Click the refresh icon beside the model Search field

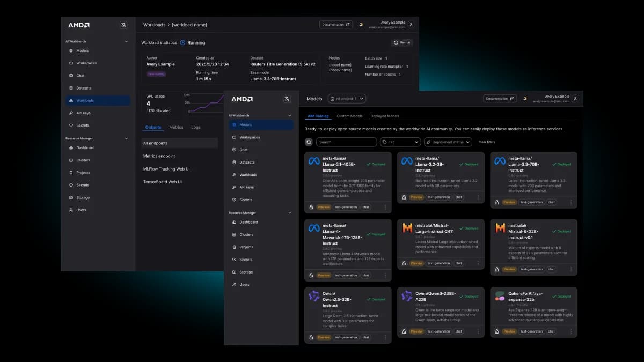point(309,142)
